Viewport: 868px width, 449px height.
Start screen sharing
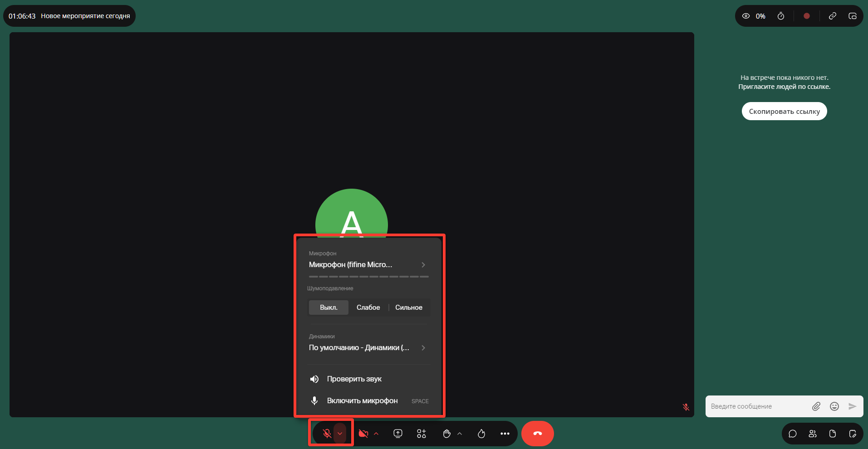coord(398,434)
